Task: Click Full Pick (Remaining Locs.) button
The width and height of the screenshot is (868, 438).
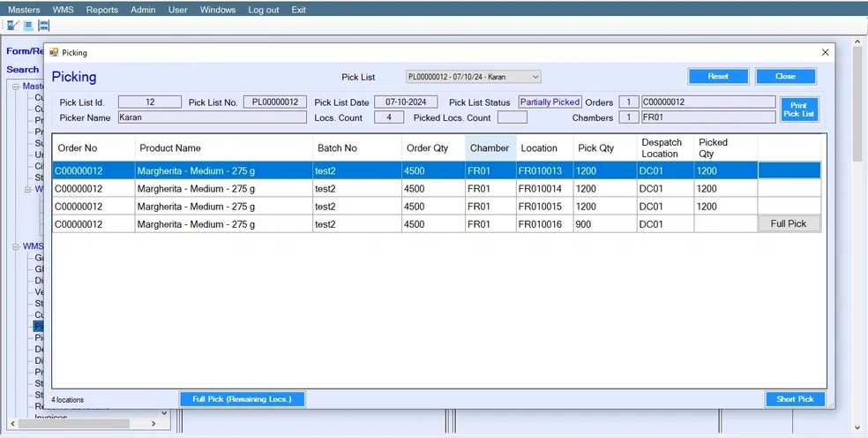Action: click(242, 399)
